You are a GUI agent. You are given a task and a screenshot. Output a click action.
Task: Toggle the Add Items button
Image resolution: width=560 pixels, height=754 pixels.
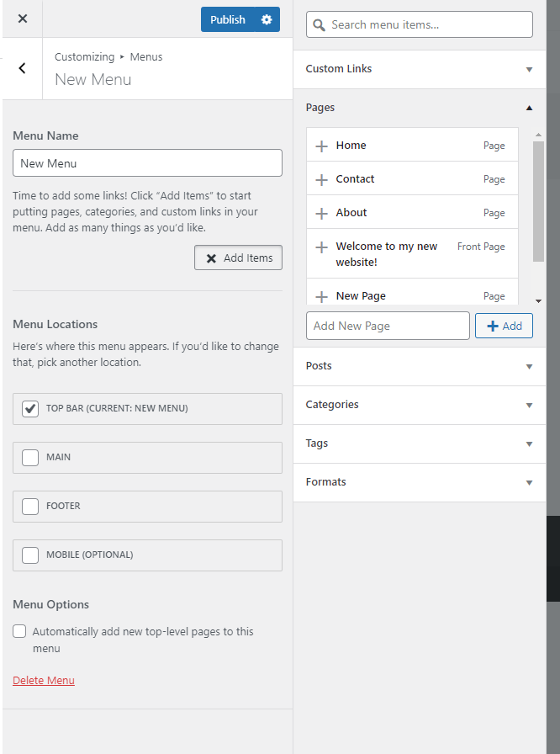point(238,258)
